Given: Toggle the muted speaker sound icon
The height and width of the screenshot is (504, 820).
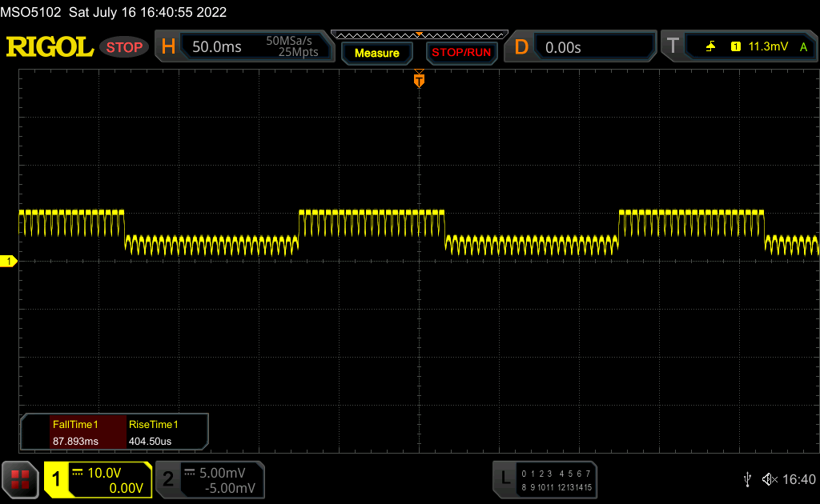Looking at the screenshot, I should click(x=770, y=479).
